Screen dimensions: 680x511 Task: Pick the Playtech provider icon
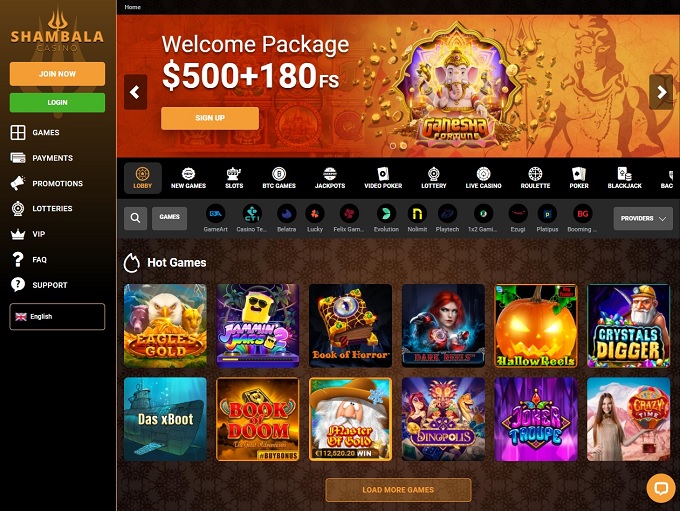pyautogui.click(x=447, y=214)
